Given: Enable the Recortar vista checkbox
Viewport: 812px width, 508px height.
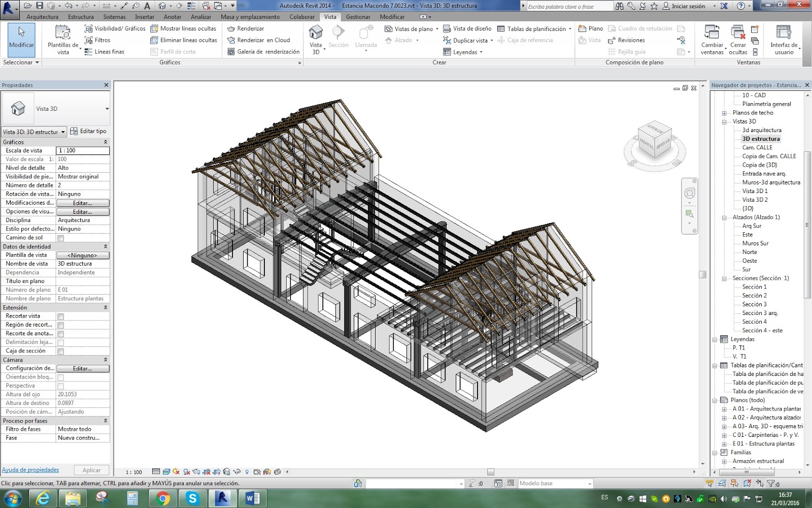Looking at the screenshot, I should point(60,315).
